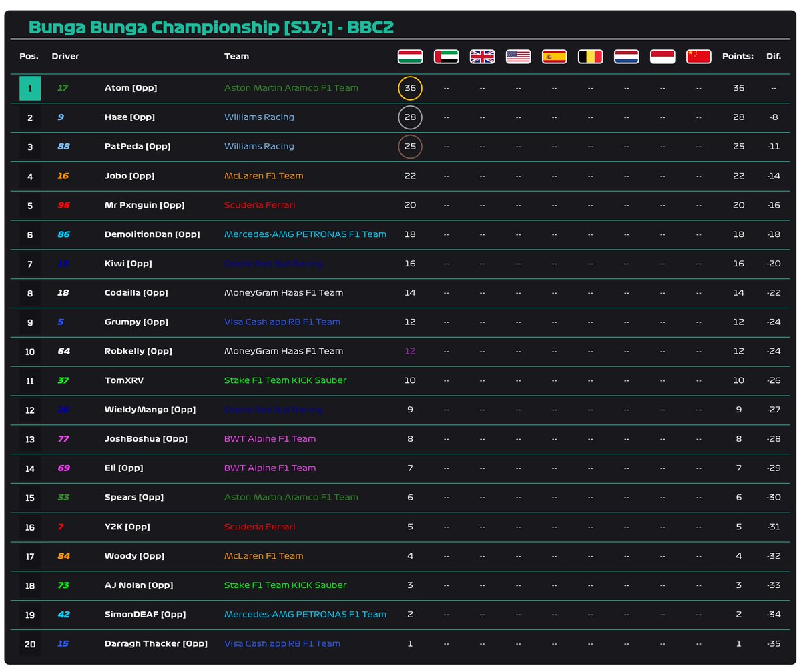The width and height of the screenshot is (801, 672).
Task: Open Atom's Aston Martin Aramco team link
Action: [x=290, y=87]
